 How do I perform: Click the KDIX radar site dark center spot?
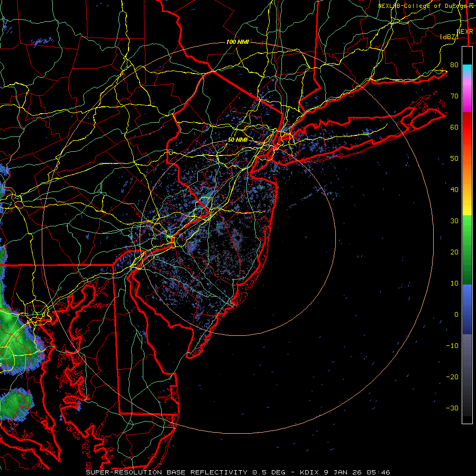pyautogui.click(x=237, y=238)
